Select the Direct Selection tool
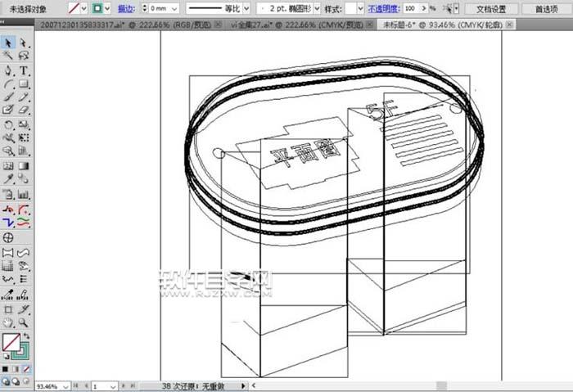573x392 pixels. tap(24, 43)
